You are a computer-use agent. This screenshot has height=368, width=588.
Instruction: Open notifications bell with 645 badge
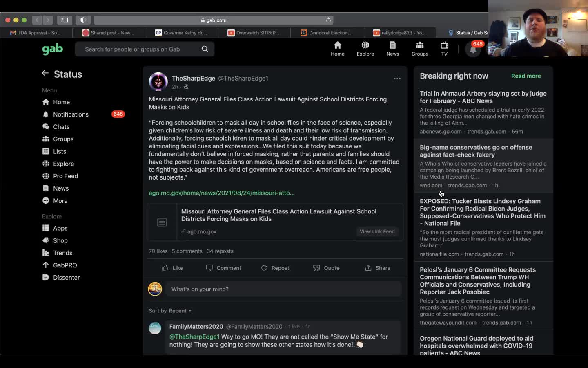pyautogui.click(x=474, y=49)
